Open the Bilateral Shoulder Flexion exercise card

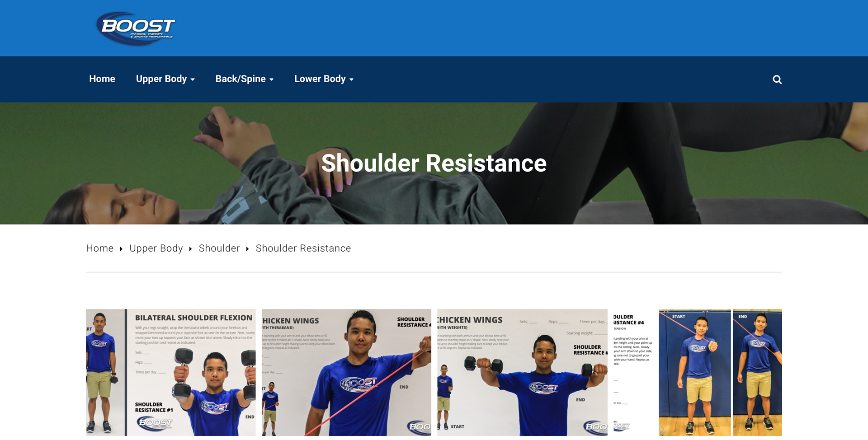171,373
